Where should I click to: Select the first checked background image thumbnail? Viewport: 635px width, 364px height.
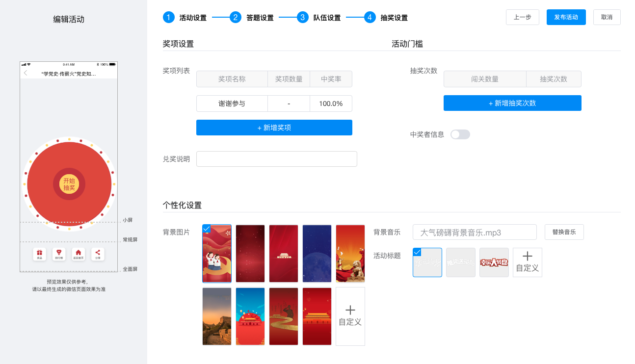point(217,254)
